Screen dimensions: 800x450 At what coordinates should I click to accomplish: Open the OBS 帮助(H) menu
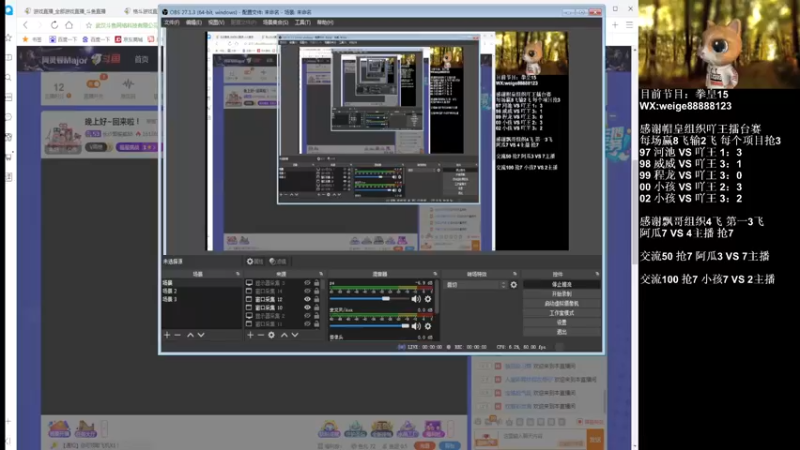[325, 22]
